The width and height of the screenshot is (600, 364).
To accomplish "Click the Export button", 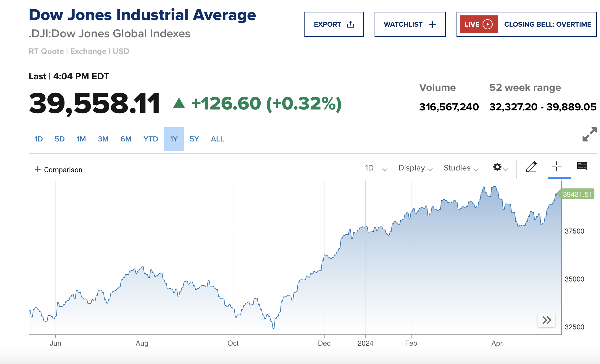I will click(x=334, y=24).
